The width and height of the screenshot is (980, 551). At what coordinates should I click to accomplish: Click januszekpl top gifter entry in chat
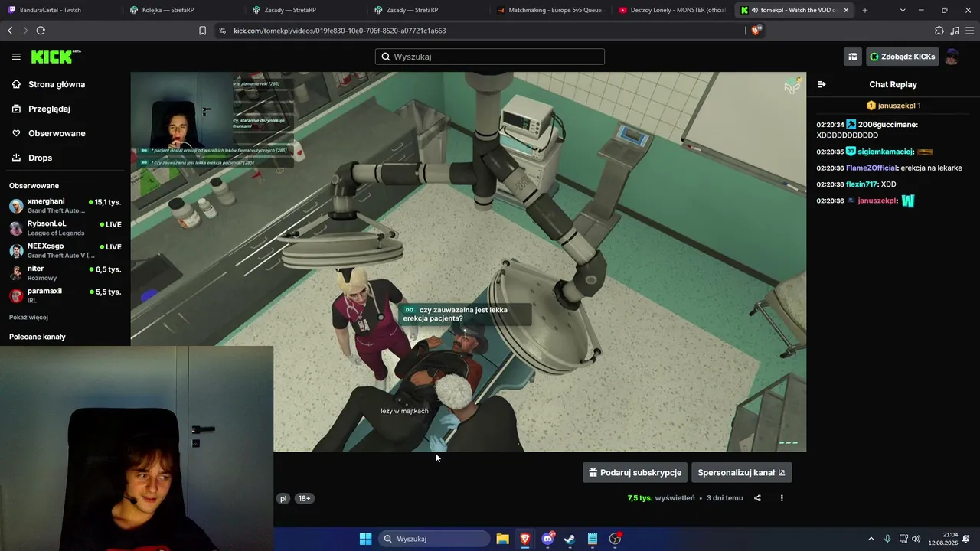tap(893, 106)
